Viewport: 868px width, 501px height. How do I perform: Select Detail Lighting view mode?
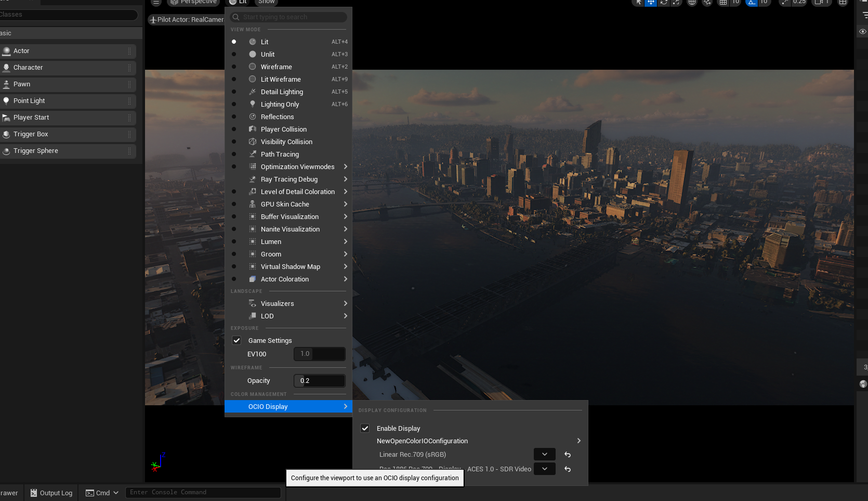[288, 92]
